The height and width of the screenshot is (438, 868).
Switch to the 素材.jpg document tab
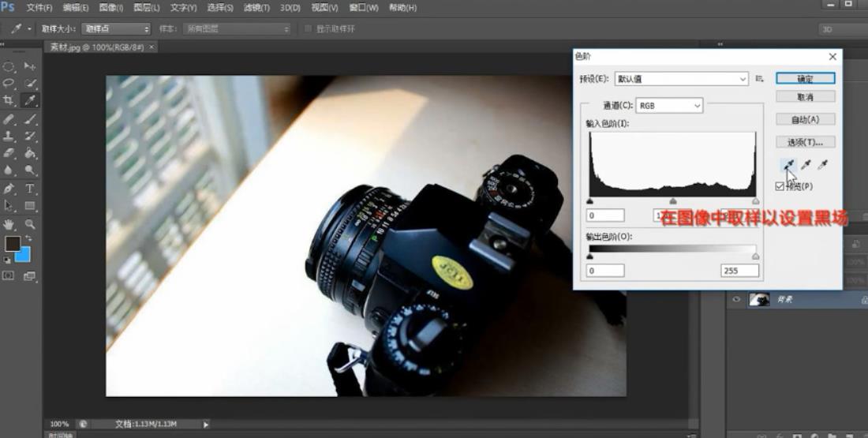point(97,47)
